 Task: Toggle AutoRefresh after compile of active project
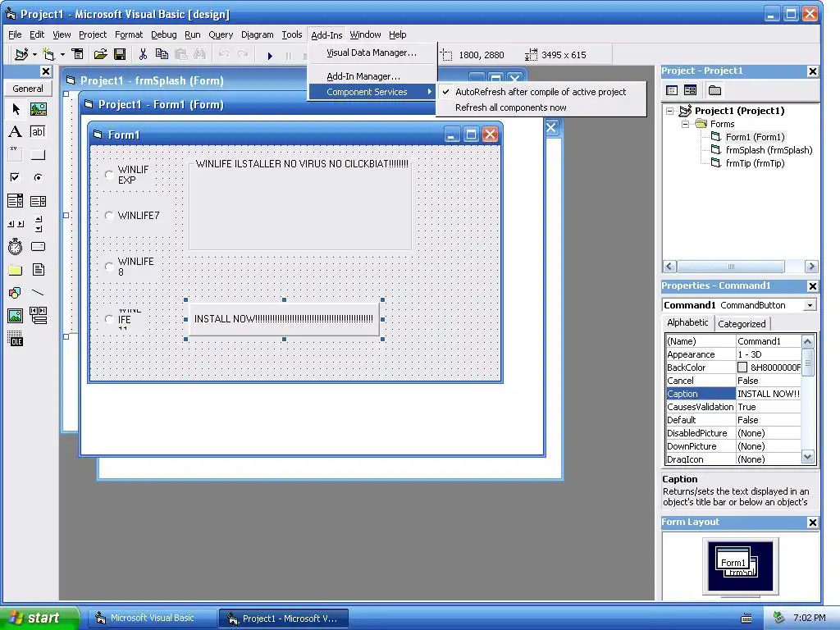(541, 92)
